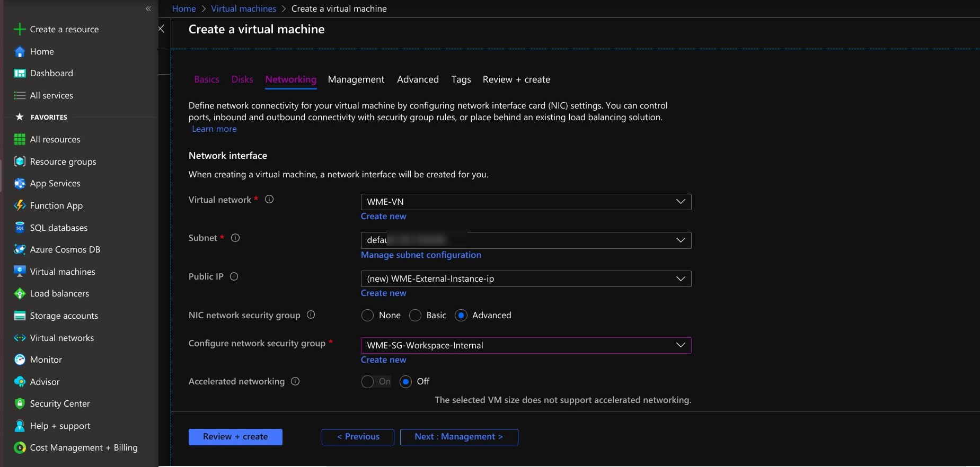Select Basic NIC network security group option
Screen dimensions: 980x467
coord(415,316)
